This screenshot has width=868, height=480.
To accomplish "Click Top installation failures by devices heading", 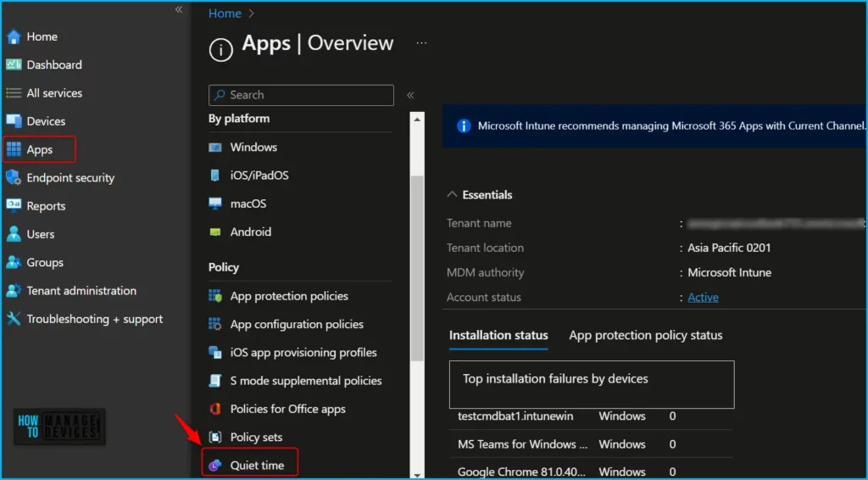I will (x=555, y=379).
